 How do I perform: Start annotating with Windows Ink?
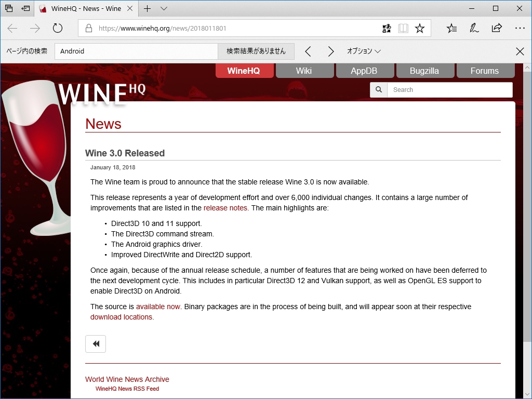474,29
